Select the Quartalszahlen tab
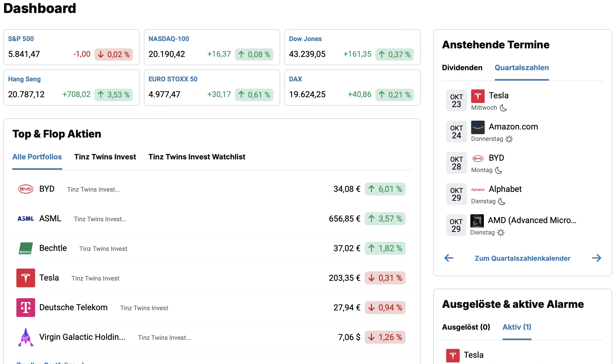615x364 pixels. click(522, 68)
